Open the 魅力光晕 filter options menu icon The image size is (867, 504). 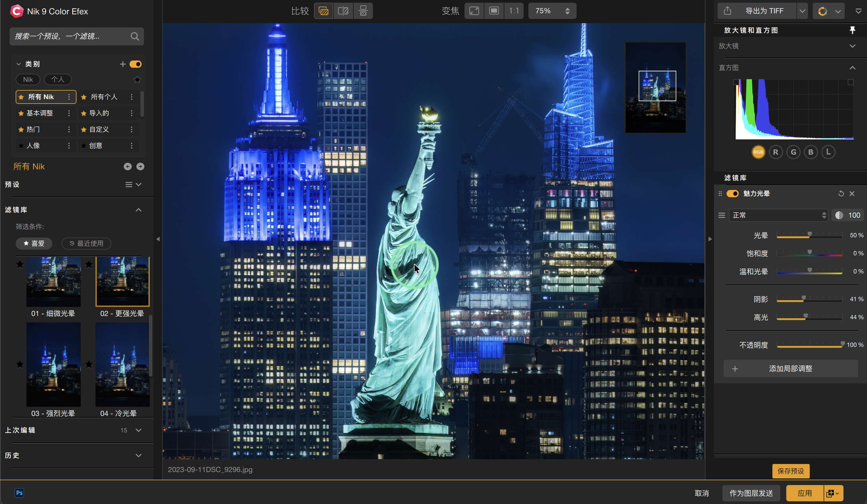722,215
